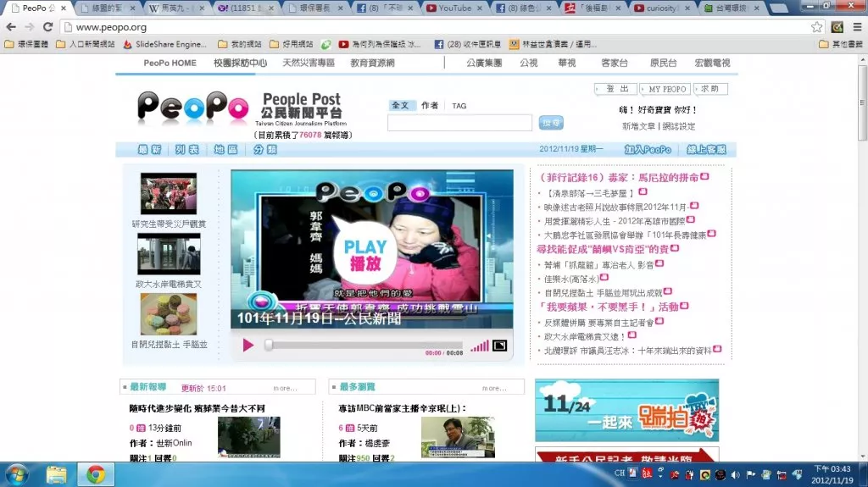Open the 好用網站 bookmark folder
The width and height of the screenshot is (868, 487).
(x=292, y=44)
